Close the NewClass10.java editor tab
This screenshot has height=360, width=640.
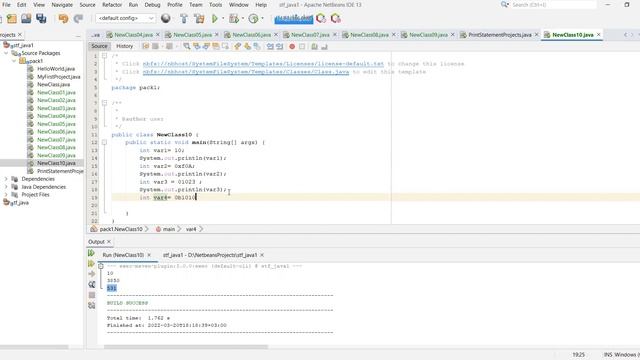click(599, 35)
